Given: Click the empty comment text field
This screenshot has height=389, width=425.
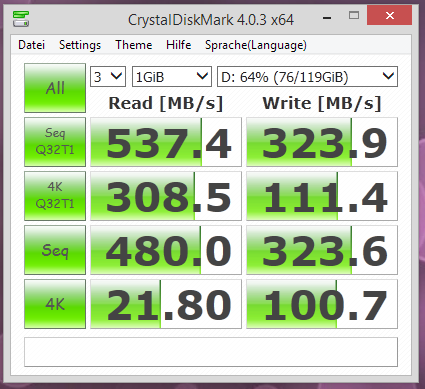Looking at the screenshot, I should pos(211,352).
